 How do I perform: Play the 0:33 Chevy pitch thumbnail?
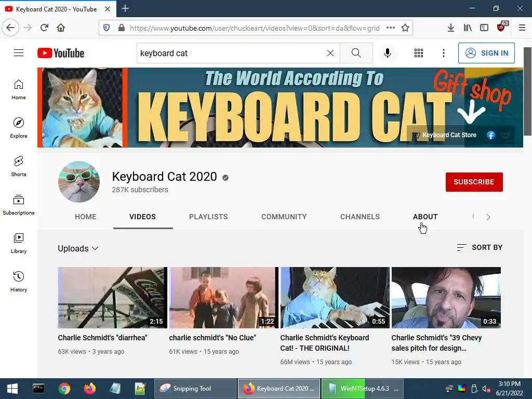446,298
